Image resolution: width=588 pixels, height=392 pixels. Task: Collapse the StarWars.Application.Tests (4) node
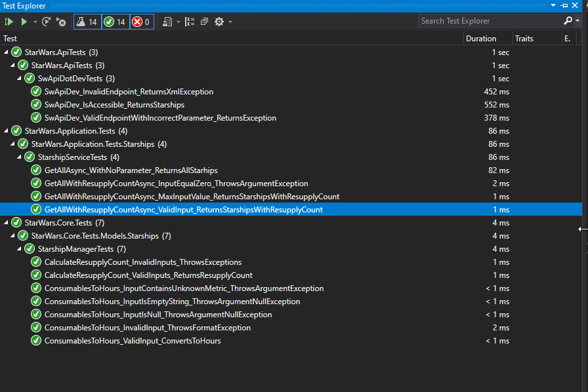pyautogui.click(x=6, y=131)
